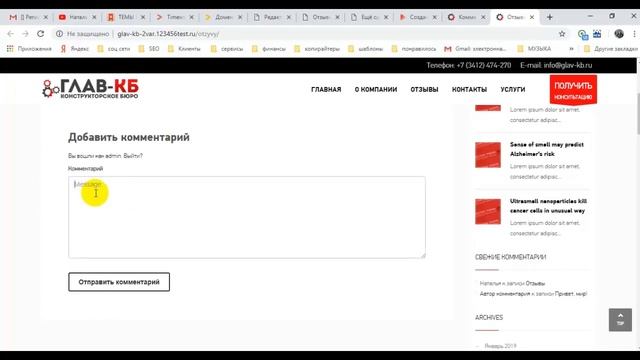The image size is (640, 360).
Task: Open Ultrasmall nanoparticles post title
Action: (x=548, y=206)
